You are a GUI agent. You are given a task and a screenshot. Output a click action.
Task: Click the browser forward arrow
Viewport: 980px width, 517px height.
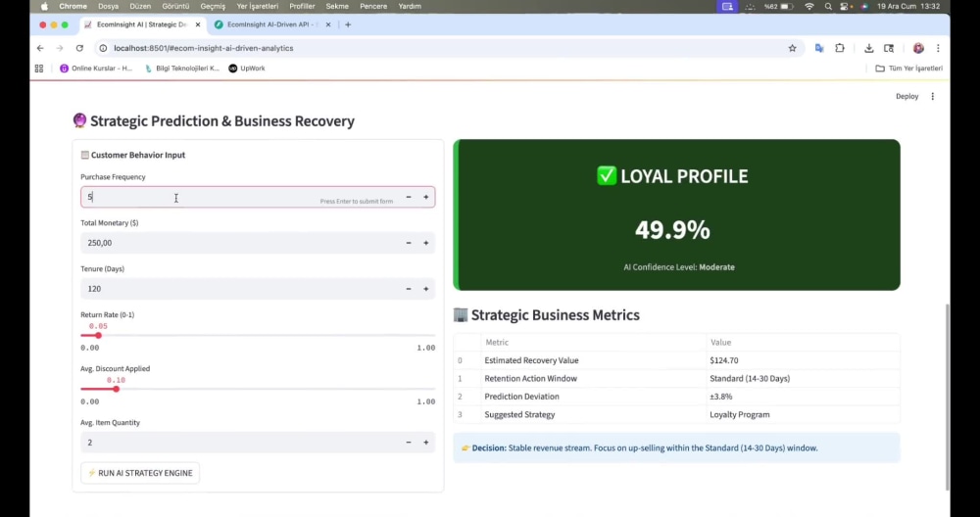tap(60, 48)
